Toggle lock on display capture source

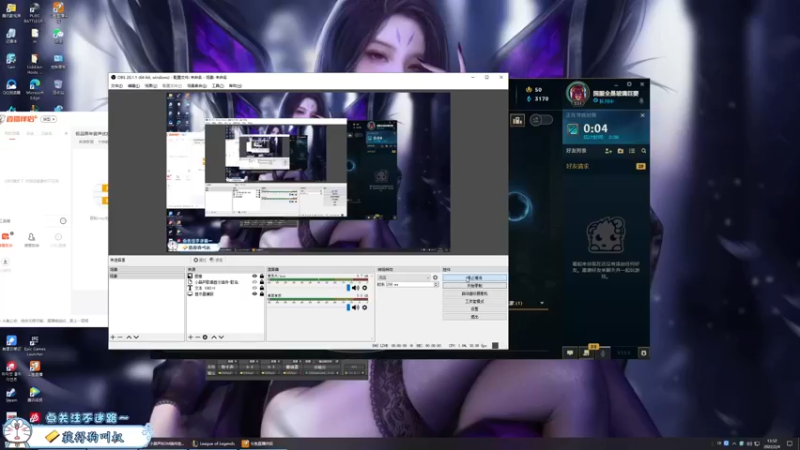[x=262, y=294]
